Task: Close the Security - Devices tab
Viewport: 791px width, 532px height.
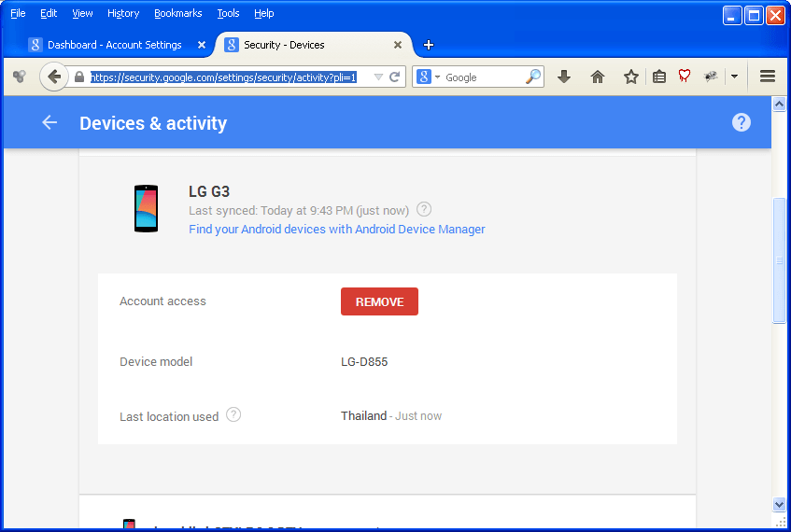Action: [398, 45]
